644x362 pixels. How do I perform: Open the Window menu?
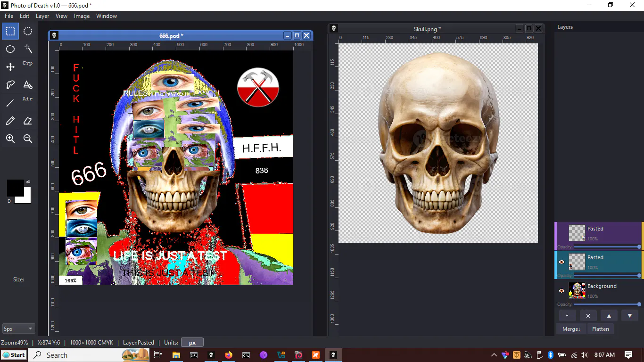point(107,16)
